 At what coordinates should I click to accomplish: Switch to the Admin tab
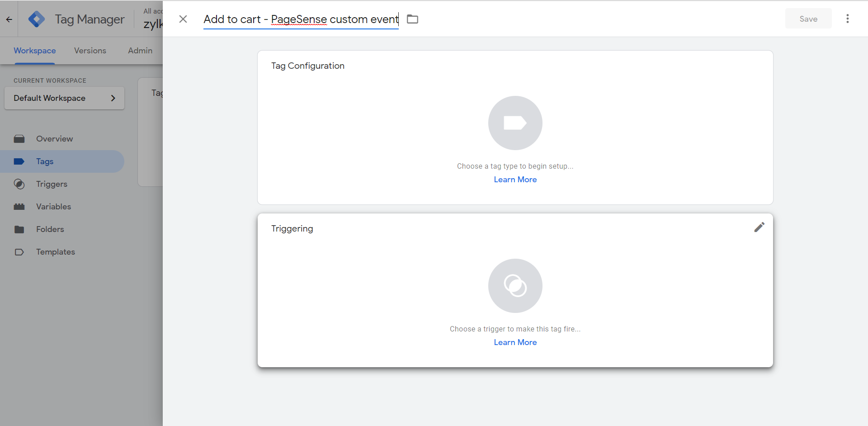pos(140,51)
